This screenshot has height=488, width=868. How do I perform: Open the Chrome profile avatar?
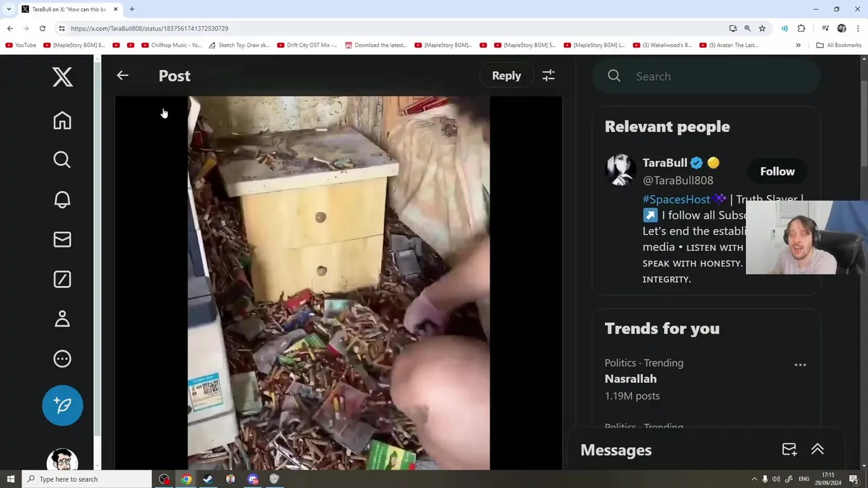[842, 28]
